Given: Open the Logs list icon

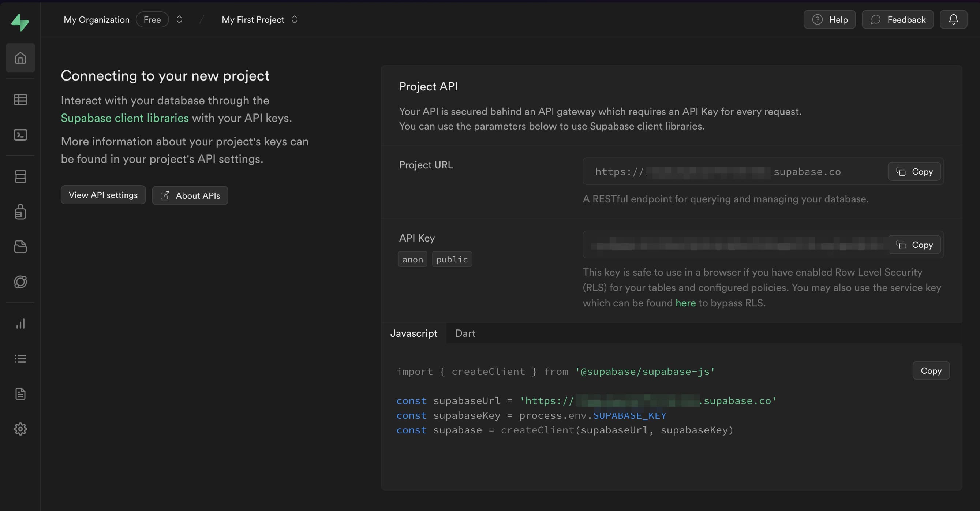Looking at the screenshot, I should point(20,359).
